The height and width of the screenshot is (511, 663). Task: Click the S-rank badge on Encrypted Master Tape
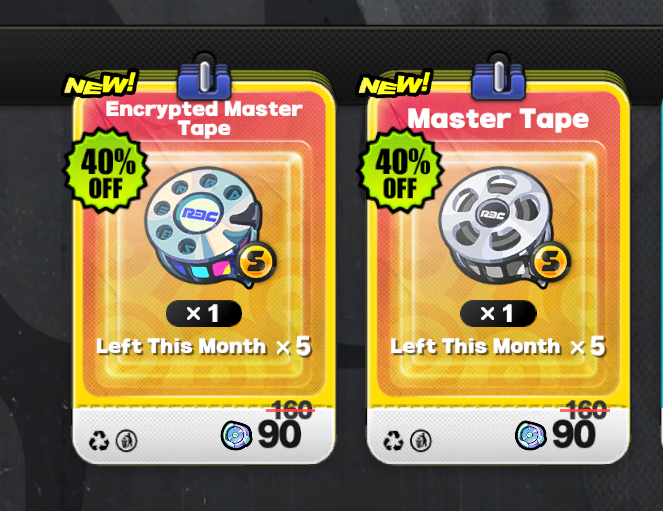256,262
